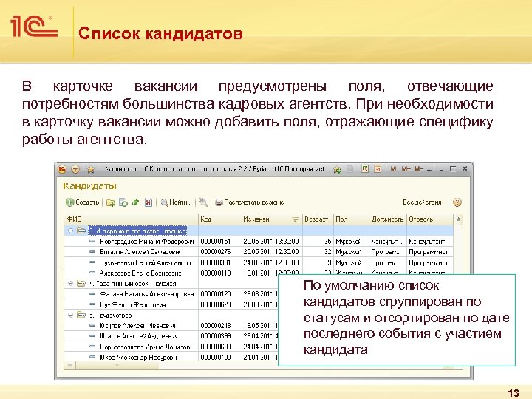Click the Код column header
This screenshot has height=399, width=532.
point(219,219)
